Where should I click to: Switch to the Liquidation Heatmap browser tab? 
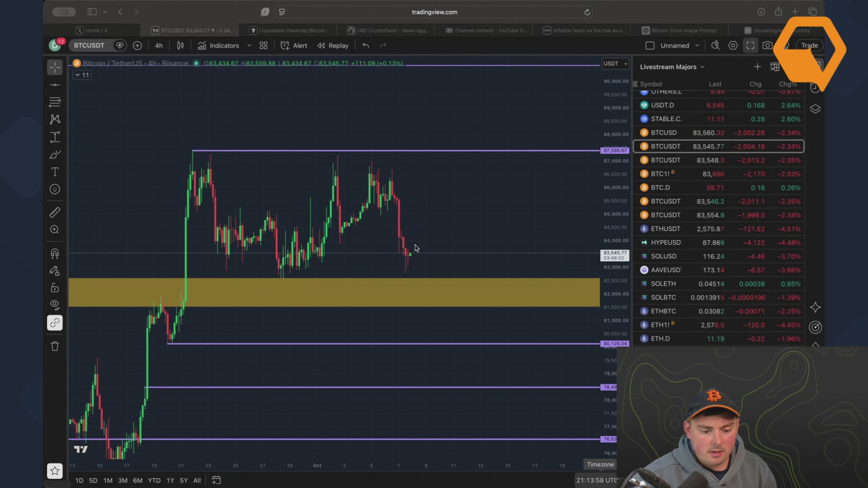click(x=291, y=30)
